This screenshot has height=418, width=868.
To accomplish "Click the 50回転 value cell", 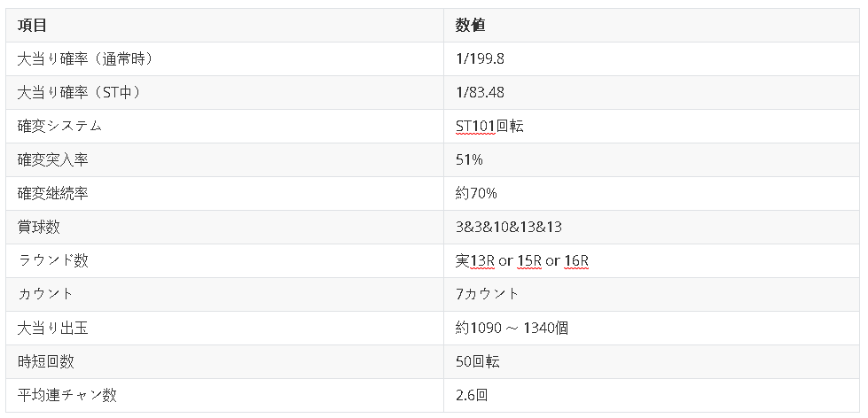I will click(479, 362).
